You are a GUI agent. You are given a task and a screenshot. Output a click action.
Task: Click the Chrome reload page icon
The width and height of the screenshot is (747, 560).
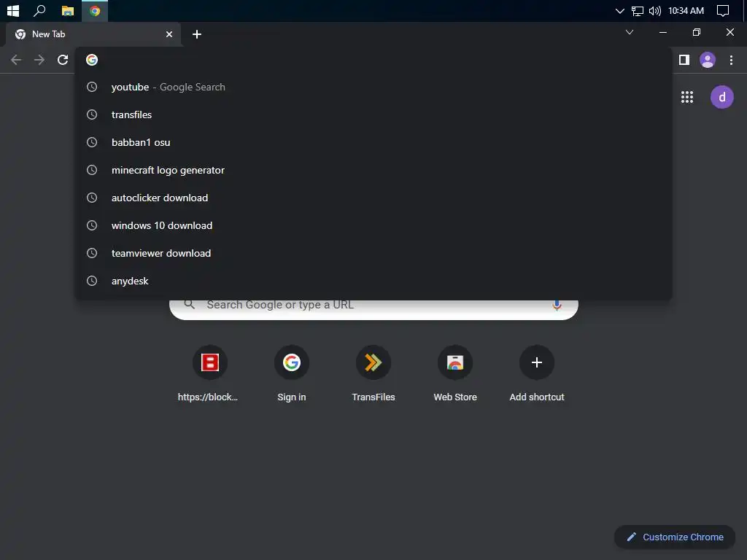(x=63, y=60)
